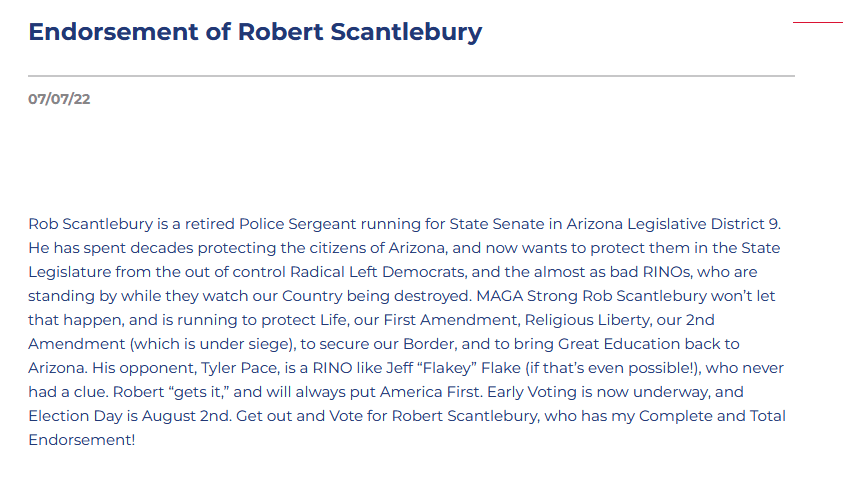Viewport: 843px width, 494px height.
Task: Click the words 'America First'
Action: click(430, 392)
